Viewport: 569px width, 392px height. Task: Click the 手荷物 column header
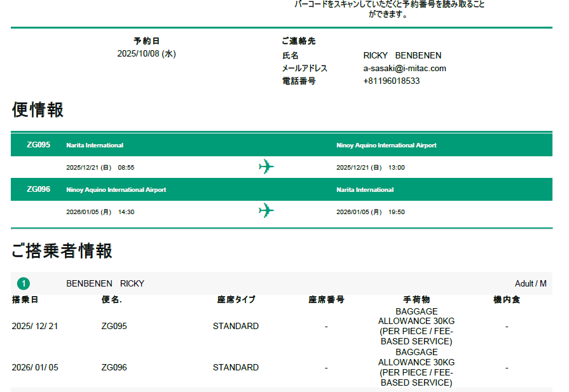[x=416, y=300]
